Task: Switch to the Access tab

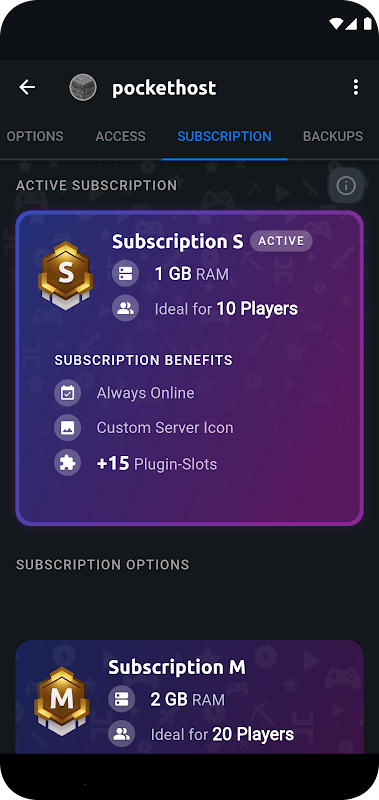Action: point(120,136)
